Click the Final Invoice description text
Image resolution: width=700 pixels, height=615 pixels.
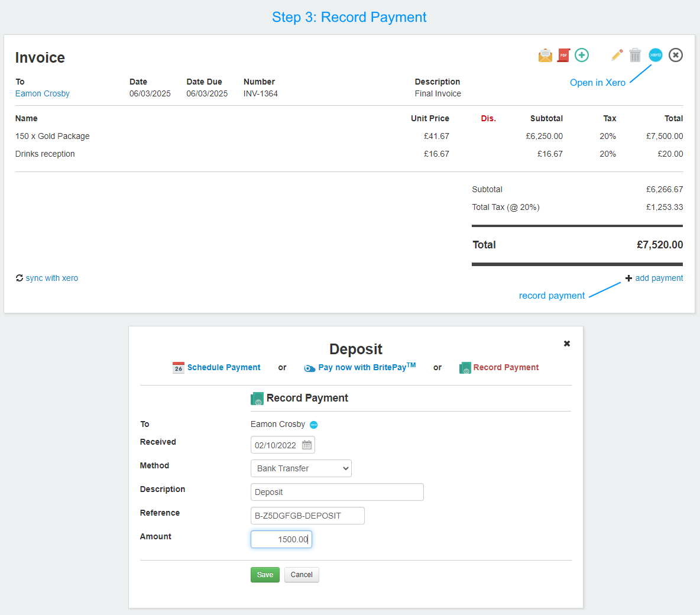pos(438,93)
